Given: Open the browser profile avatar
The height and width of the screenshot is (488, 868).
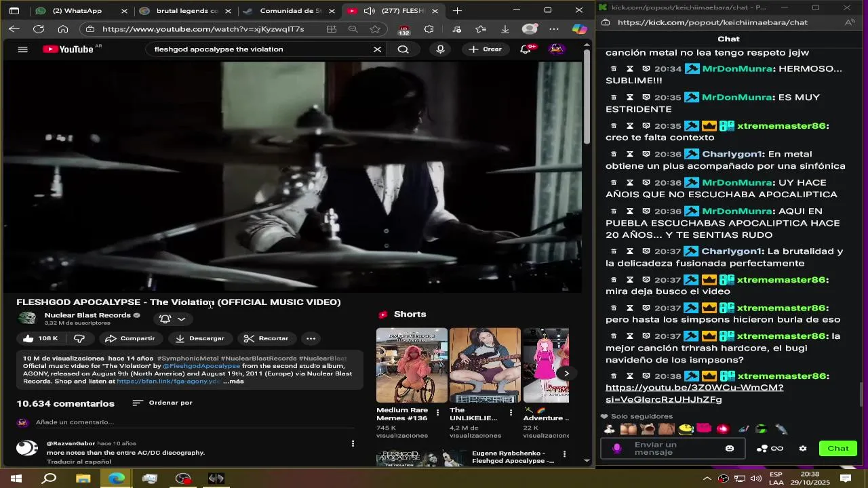Looking at the screenshot, I should point(530,29).
